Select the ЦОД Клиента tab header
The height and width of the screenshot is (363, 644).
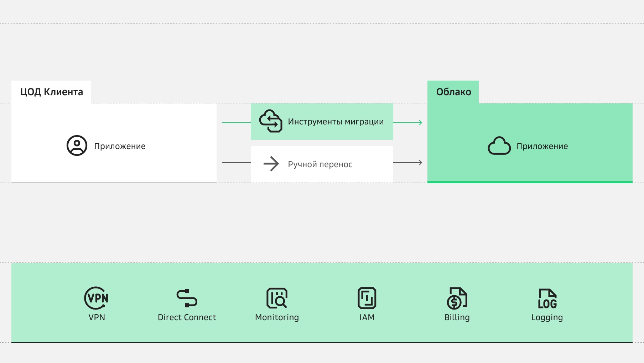click(x=51, y=92)
